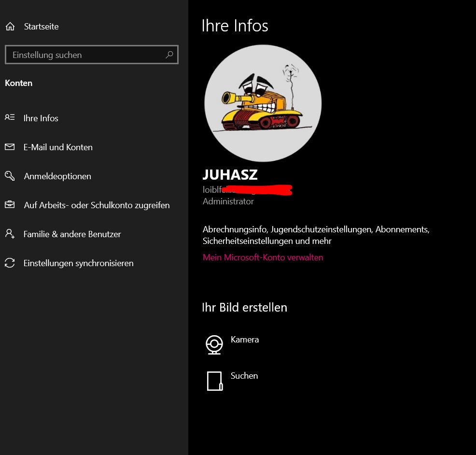Select Ihre Infos in the sidebar
The width and height of the screenshot is (476, 455).
[41, 118]
